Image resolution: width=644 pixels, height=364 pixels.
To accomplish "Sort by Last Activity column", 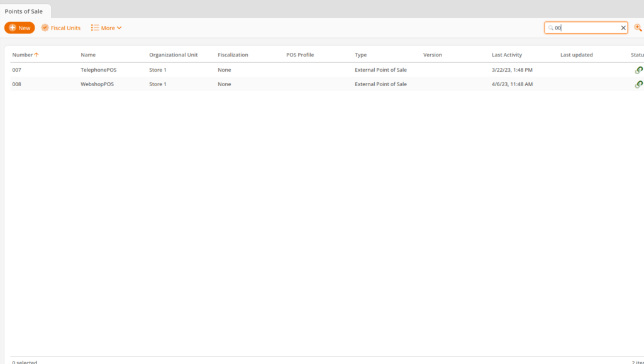I will coord(507,55).
